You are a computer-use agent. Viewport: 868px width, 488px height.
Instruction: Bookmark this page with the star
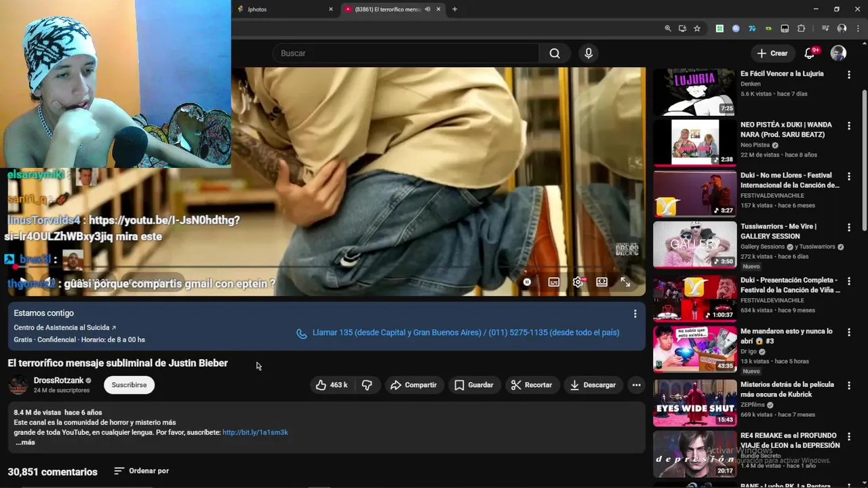coord(697,28)
